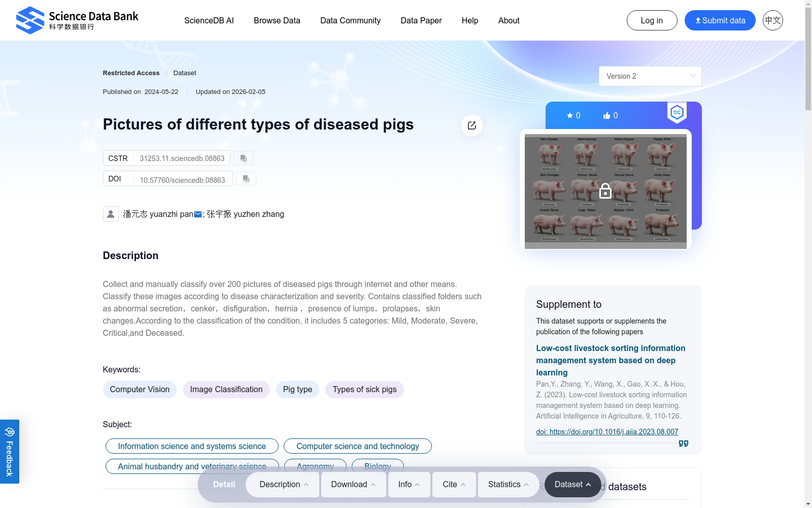The image size is (812, 508).
Task: Click the Published on 2024-05-22 text
Action: pyautogui.click(x=141, y=92)
